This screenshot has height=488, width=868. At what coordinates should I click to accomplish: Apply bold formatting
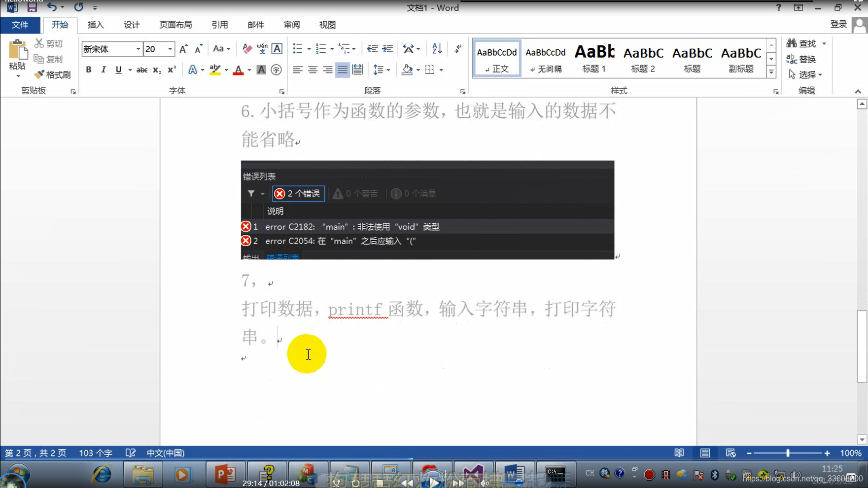click(88, 70)
